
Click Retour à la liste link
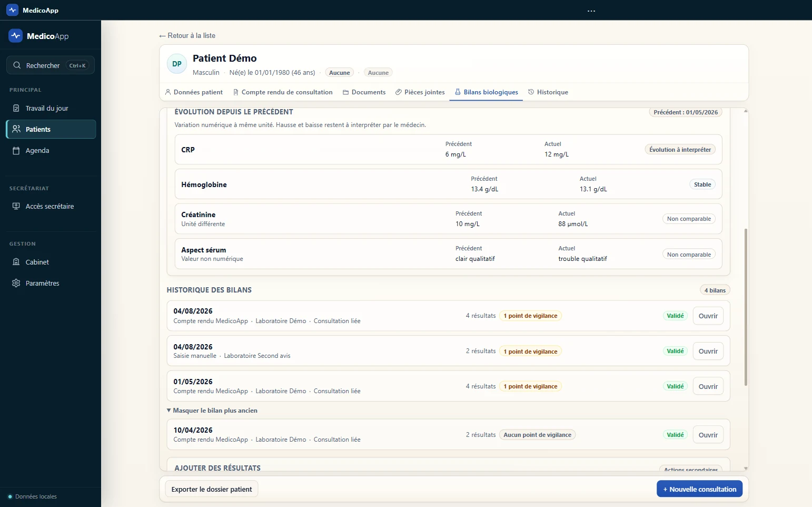pos(187,35)
